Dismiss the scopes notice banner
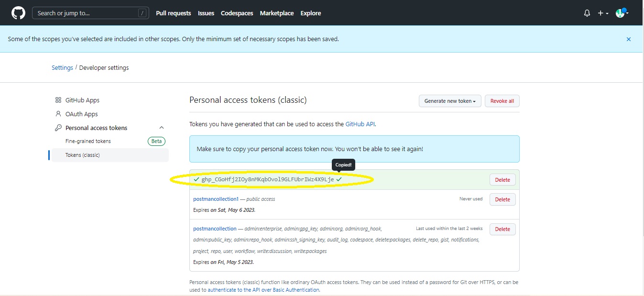Screen dimensions: 644x296 629,39
